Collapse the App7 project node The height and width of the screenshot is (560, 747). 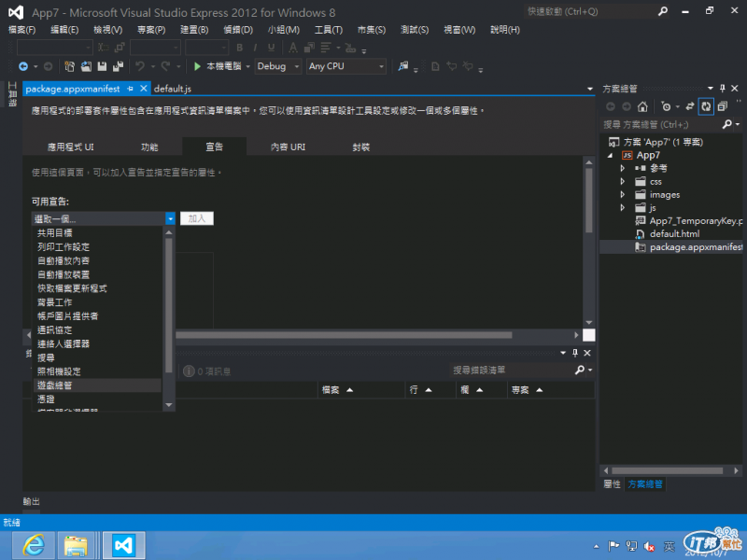(x=611, y=155)
